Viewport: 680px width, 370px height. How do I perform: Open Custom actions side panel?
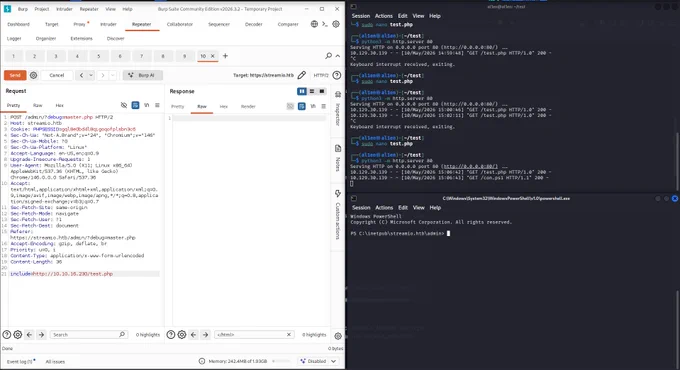[x=338, y=214]
